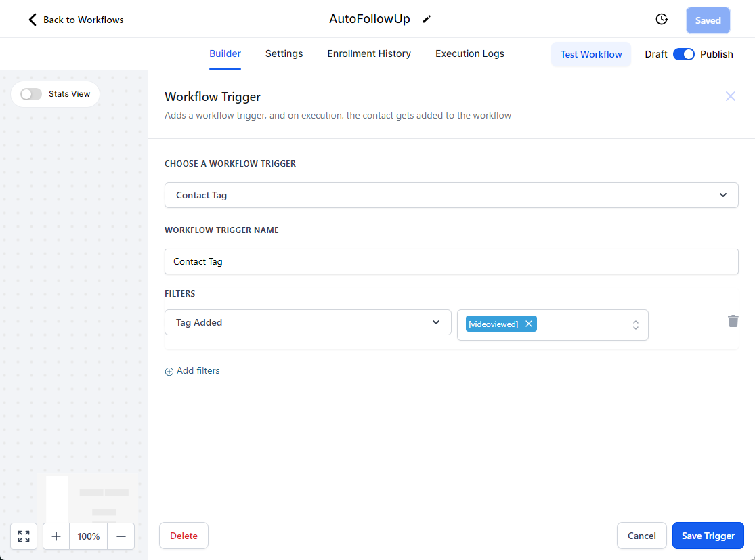Click Test Workflow button
755x560 pixels.
pyautogui.click(x=591, y=54)
